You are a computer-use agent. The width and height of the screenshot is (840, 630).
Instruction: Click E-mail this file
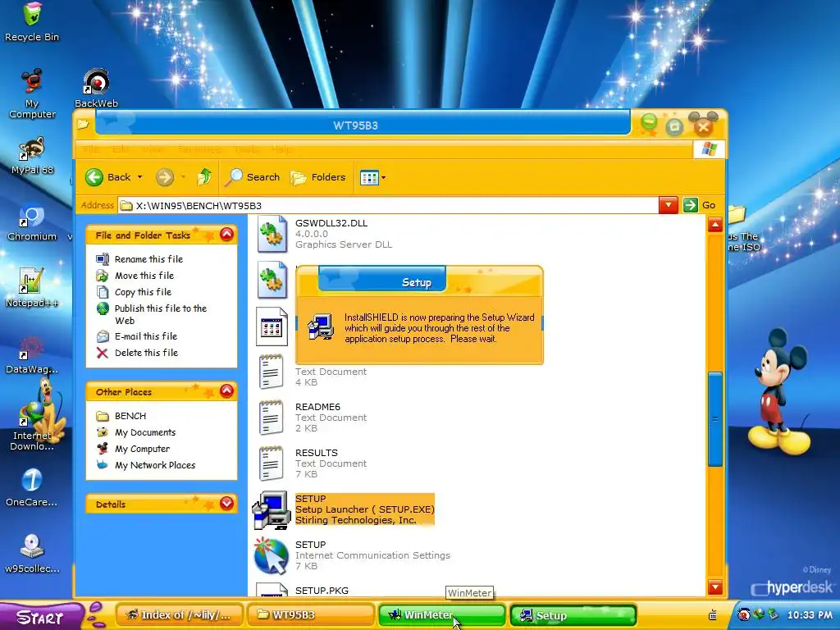point(146,336)
